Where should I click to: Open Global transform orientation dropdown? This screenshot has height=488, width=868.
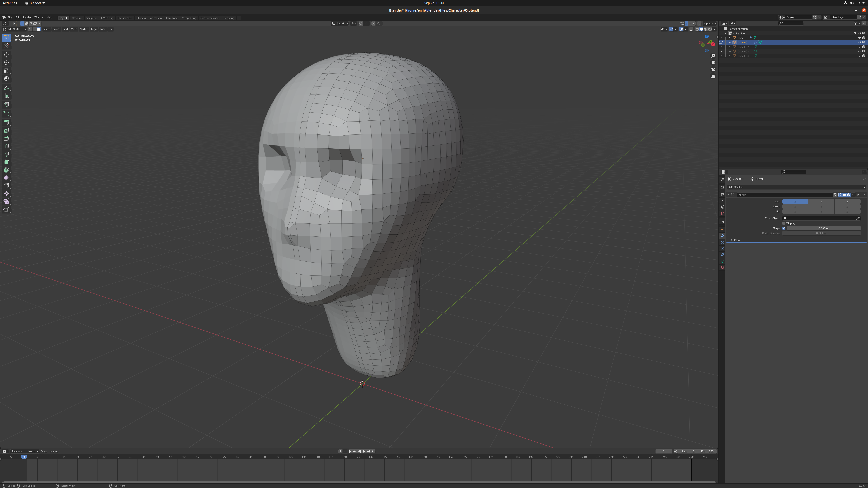coord(340,23)
